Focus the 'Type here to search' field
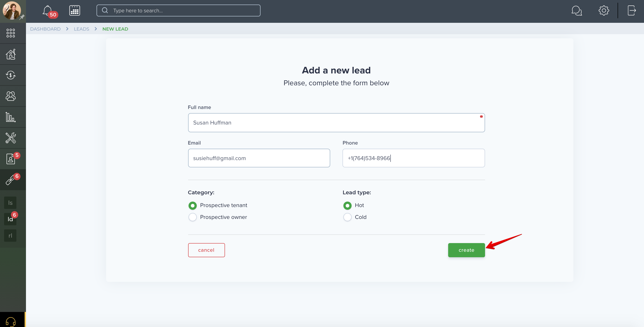 pyautogui.click(x=178, y=10)
